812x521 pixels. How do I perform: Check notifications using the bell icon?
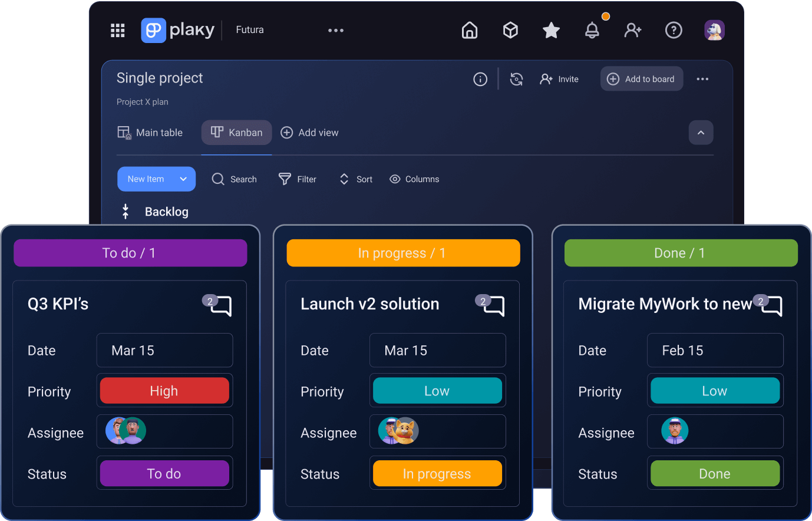coord(592,30)
